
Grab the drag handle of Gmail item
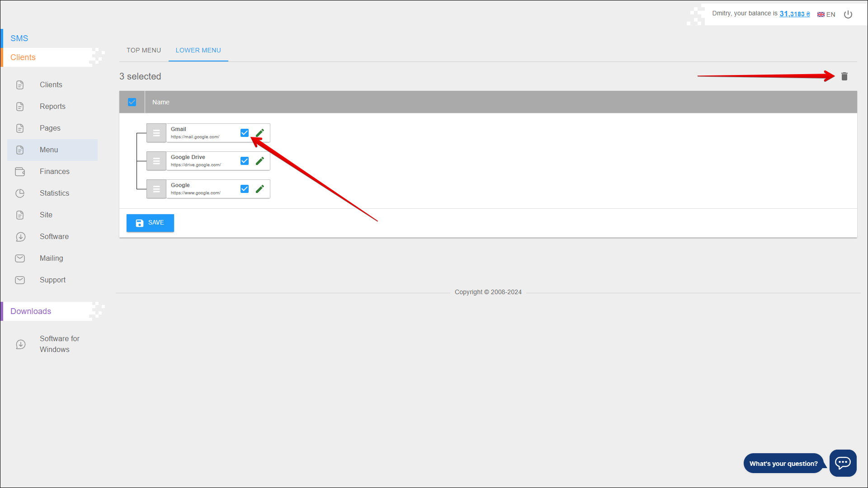[x=156, y=133]
